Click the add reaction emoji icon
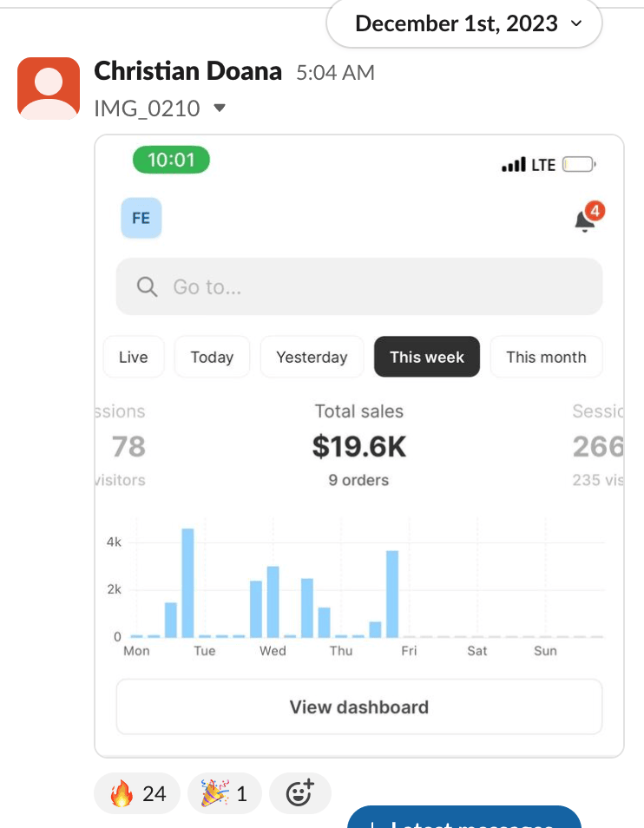 pyautogui.click(x=299, y=793)
